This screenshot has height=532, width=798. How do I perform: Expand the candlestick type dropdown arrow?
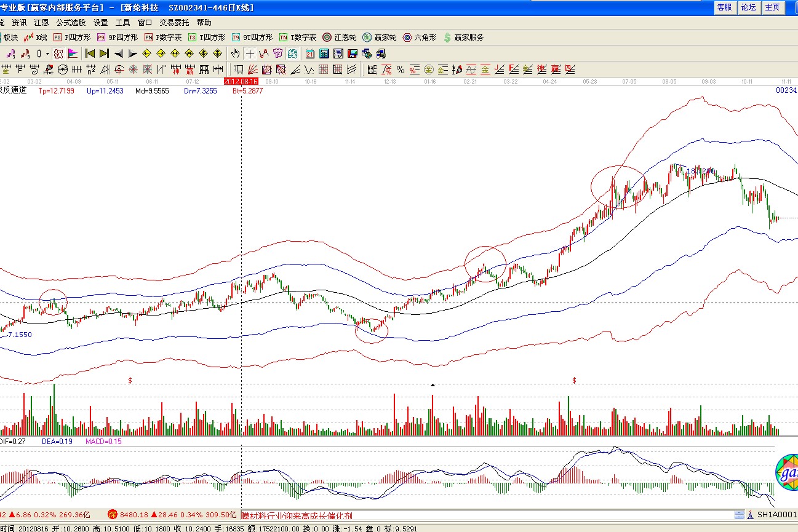[x=47, y=54]
